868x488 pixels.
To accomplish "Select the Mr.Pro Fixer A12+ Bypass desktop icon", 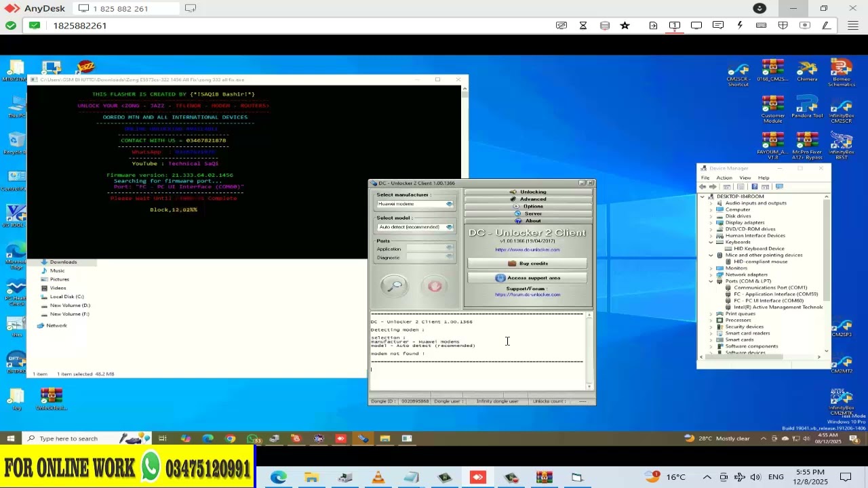I will click(x=807, y=145).
